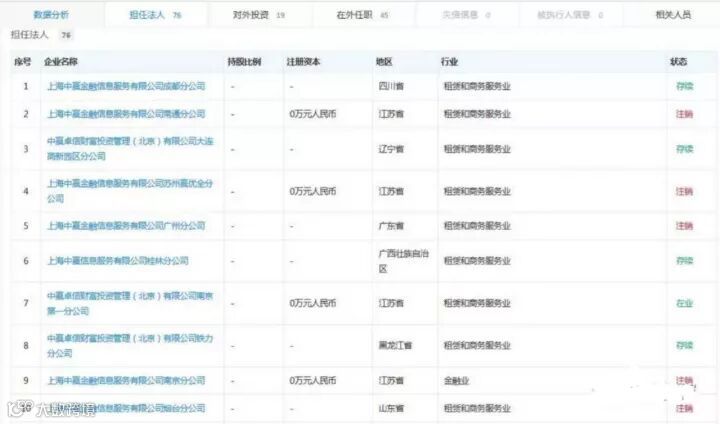Click the 注销 status in row 2

point(684,114)
